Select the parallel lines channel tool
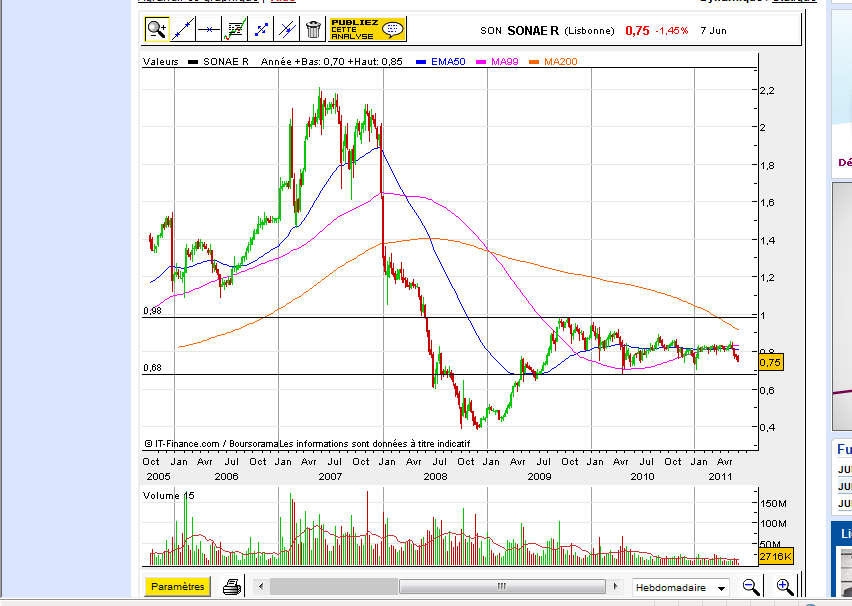The height and width of the screenshot is (606, 852). (x=287, y=29)
